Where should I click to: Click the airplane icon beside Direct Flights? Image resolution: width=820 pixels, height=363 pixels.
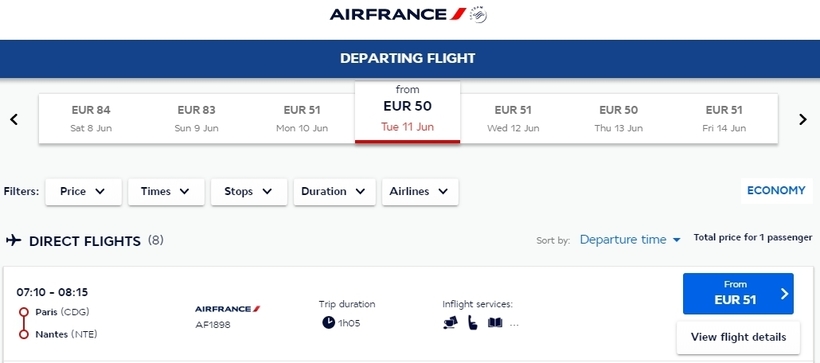[14, 240]
